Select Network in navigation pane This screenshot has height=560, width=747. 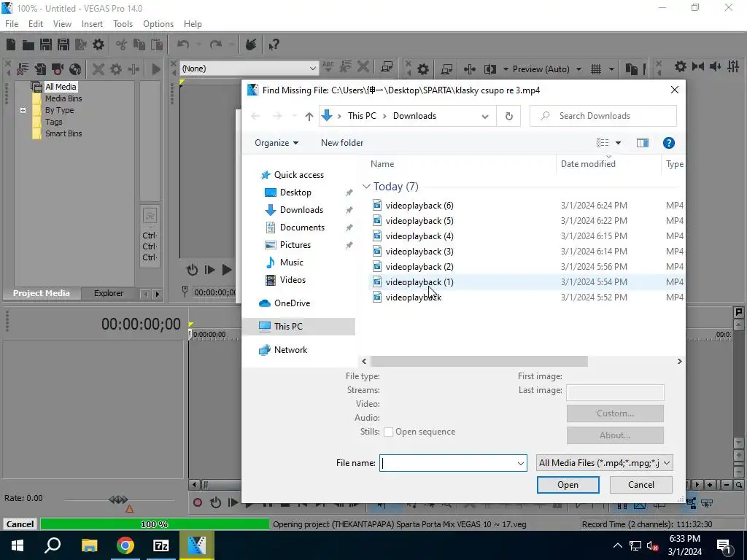290,350
